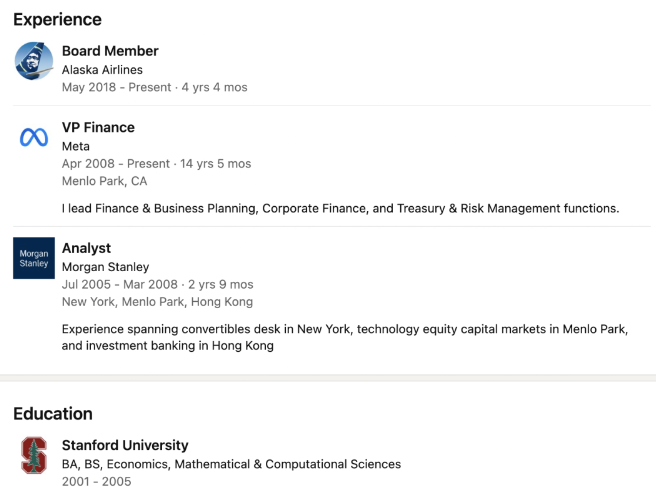
Task: Click the Alaska Airlines company logo
Action: (x=34, y=61)
